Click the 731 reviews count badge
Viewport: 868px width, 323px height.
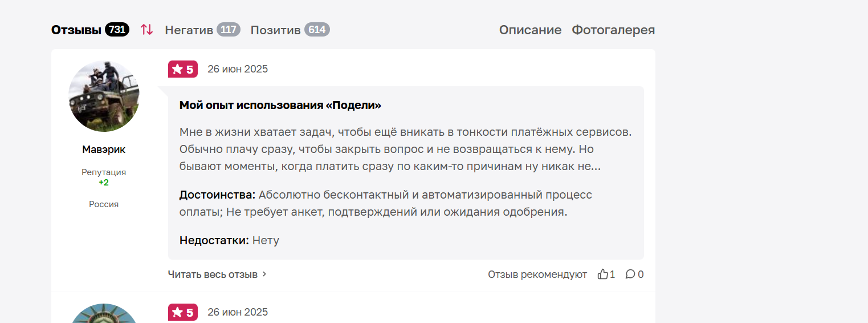[x=117, y=30]
